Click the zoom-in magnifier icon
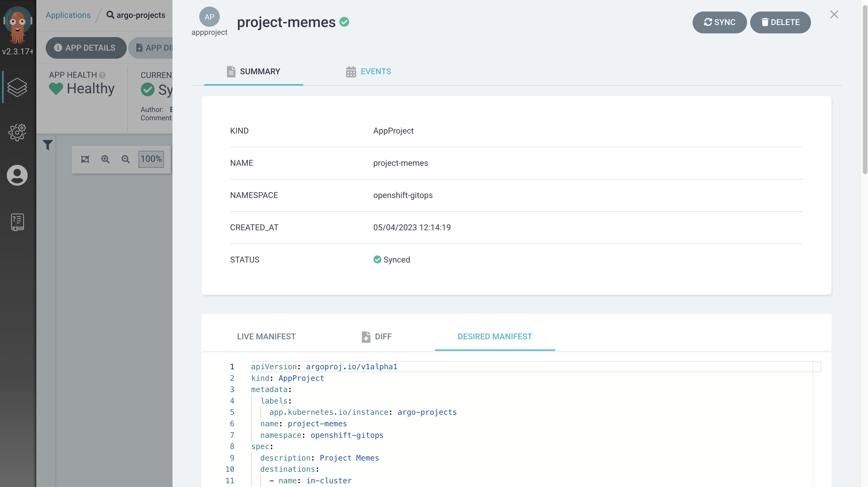Viewport: 868px width, 487px height. coord(105,159)
